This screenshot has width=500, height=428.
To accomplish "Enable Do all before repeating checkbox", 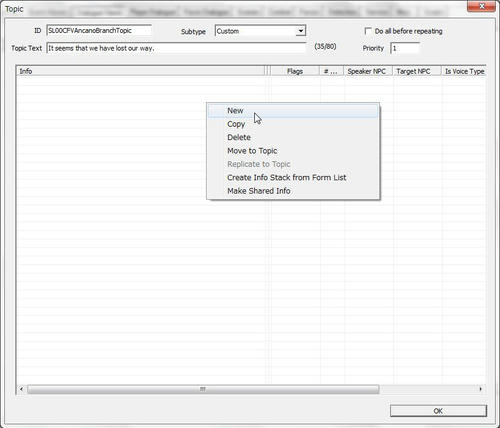I will 368,31.
